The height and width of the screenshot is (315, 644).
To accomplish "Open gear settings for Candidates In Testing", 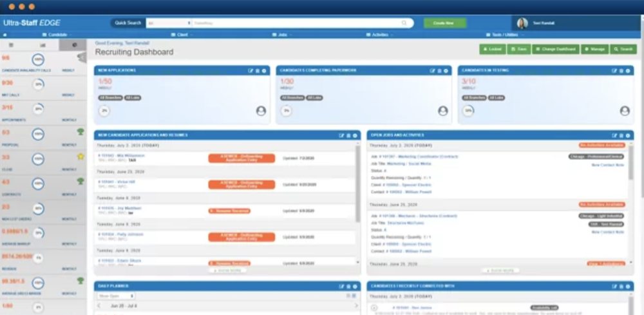I will pos(627,71).
